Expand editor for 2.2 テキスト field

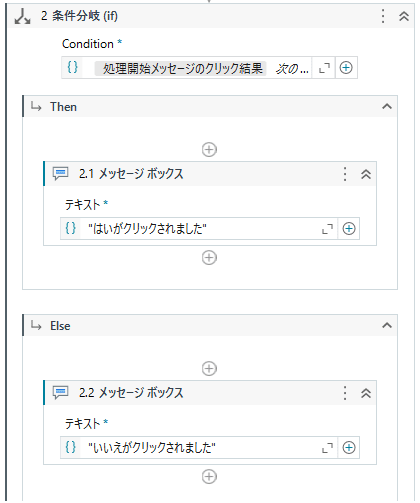327,448
